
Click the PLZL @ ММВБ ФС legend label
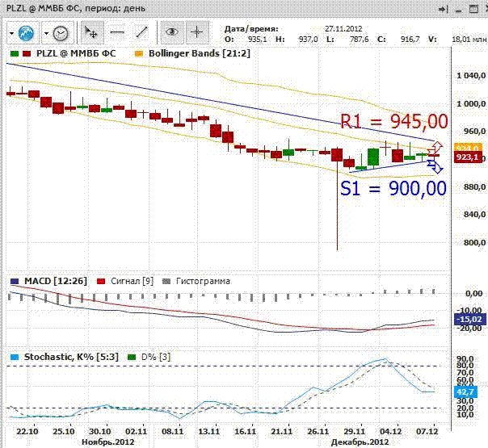tap(76, 53)
